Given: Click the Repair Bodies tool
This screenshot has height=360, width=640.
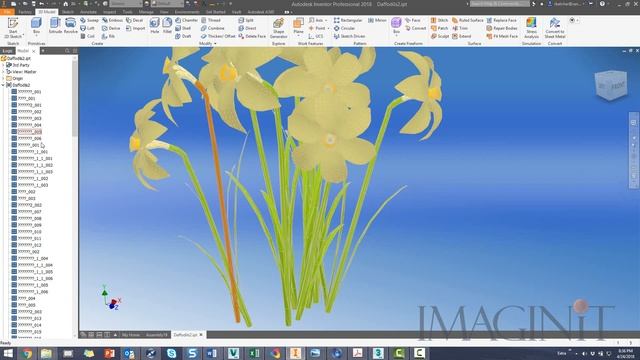Looking at the screenshot, I should (502, 28).
